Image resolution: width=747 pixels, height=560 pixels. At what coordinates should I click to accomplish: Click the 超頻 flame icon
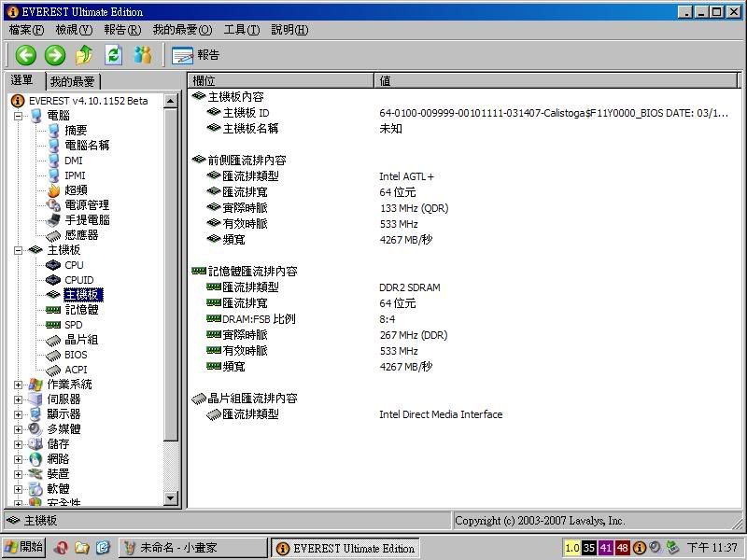coord(53,190)
